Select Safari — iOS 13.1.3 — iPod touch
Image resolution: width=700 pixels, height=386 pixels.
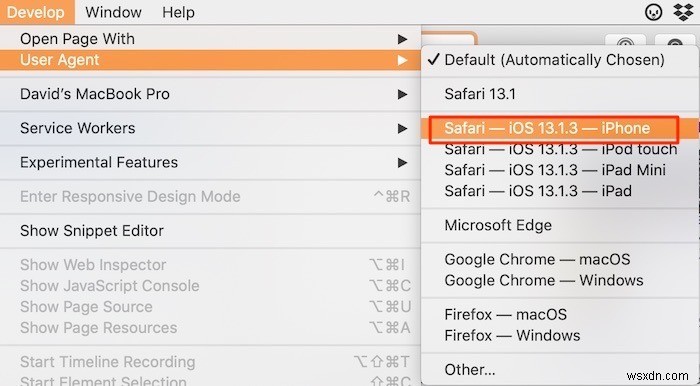[x=559, y=149]
